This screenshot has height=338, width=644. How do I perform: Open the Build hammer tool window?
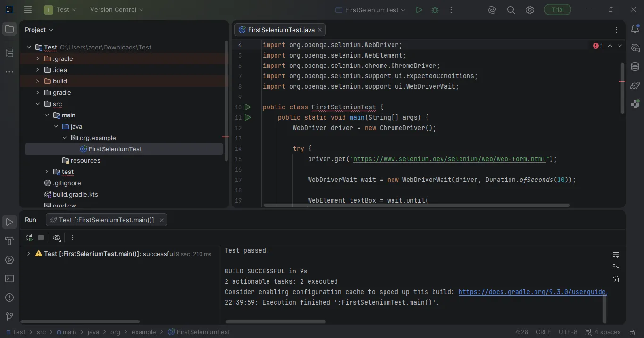(x=9, y=241)
